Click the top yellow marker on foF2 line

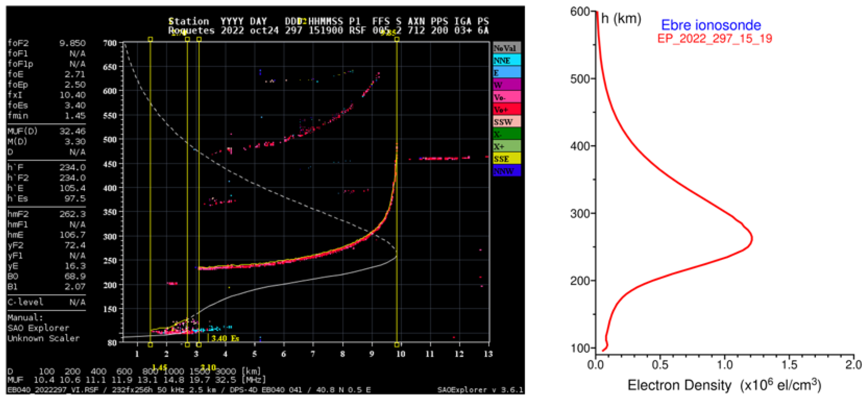[397, 39]
